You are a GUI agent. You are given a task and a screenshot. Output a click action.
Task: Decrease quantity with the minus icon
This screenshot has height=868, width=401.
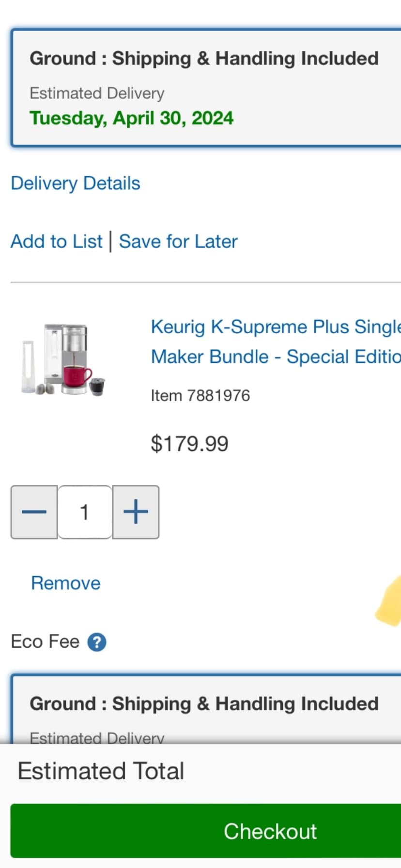pos(34,512)
